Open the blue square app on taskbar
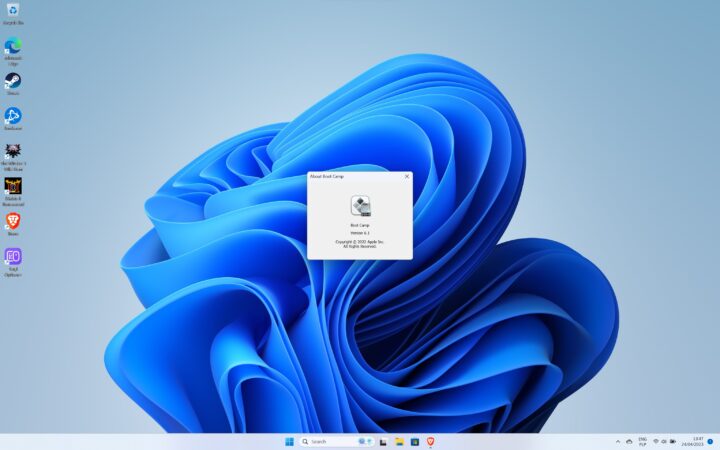720x450 pixels. point(415,442)
